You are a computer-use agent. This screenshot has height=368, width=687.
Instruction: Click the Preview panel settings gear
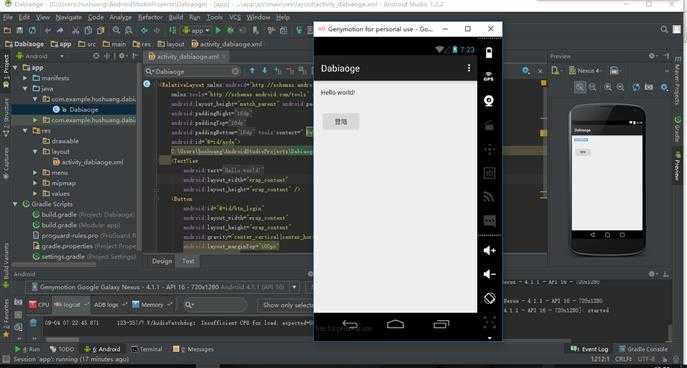[652, 56]
